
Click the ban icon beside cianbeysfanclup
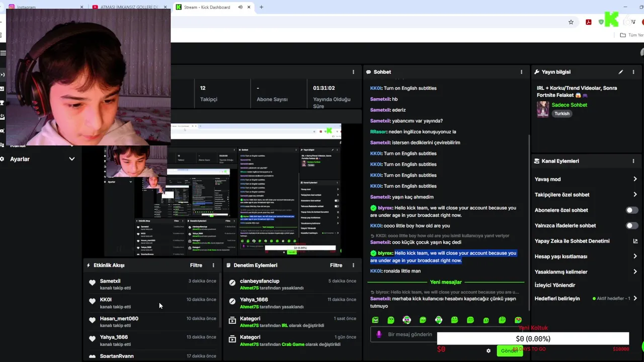[x=232, y=283]
